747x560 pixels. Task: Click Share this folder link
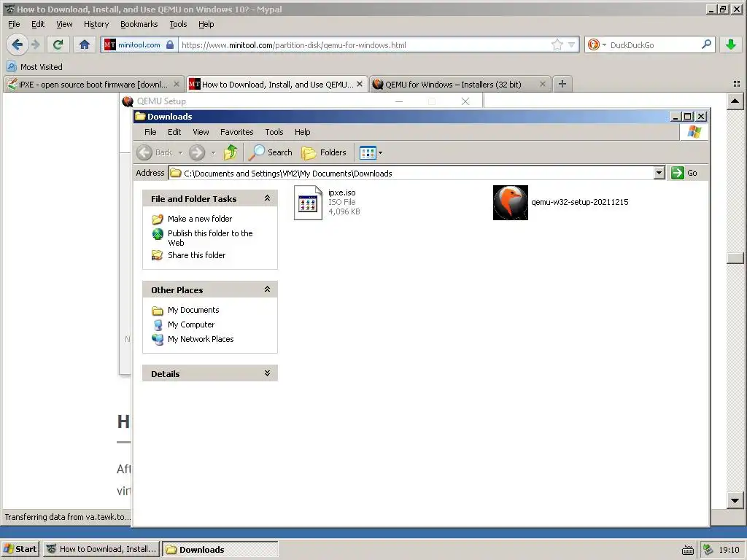[196, 255]
